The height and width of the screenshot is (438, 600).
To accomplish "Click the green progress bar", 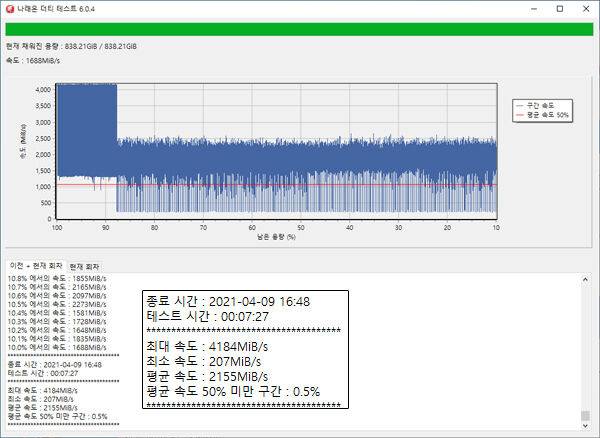I will pyautogui.click(x=300, y=30).
